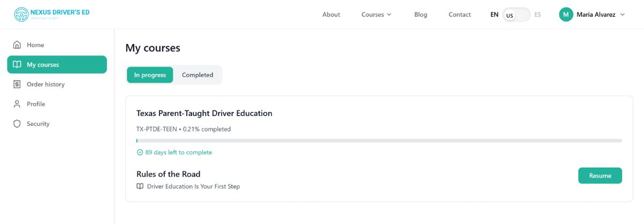This screenshot has width=644, height=224.
Task: Open Profile in the sidebar
Action: tap(57, 104)
